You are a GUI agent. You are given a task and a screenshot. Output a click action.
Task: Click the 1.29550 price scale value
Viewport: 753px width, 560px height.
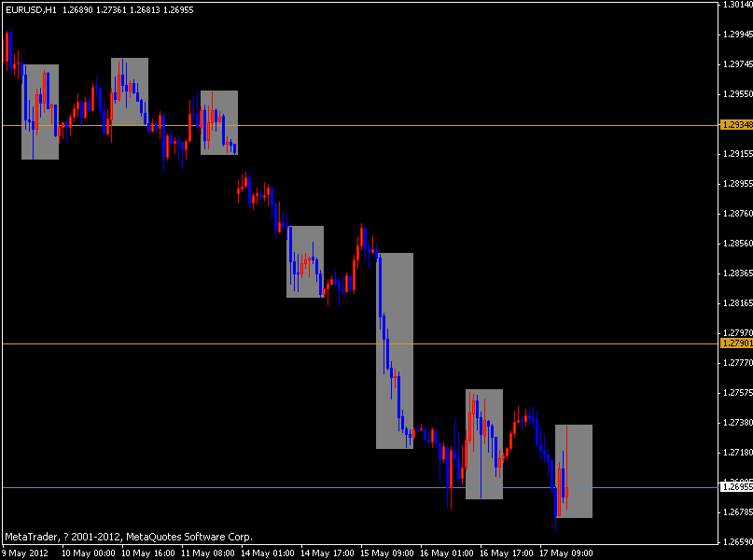pos(738,94)
